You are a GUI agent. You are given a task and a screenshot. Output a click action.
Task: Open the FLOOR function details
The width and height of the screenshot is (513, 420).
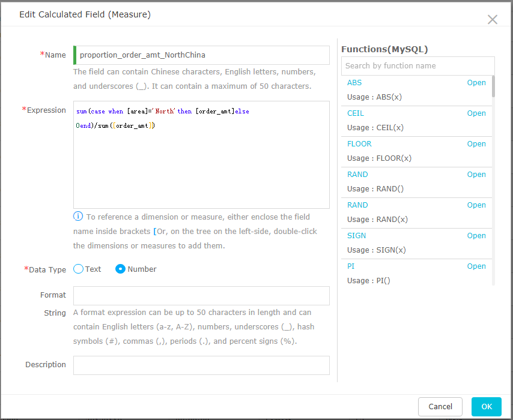tap(476, 144)
